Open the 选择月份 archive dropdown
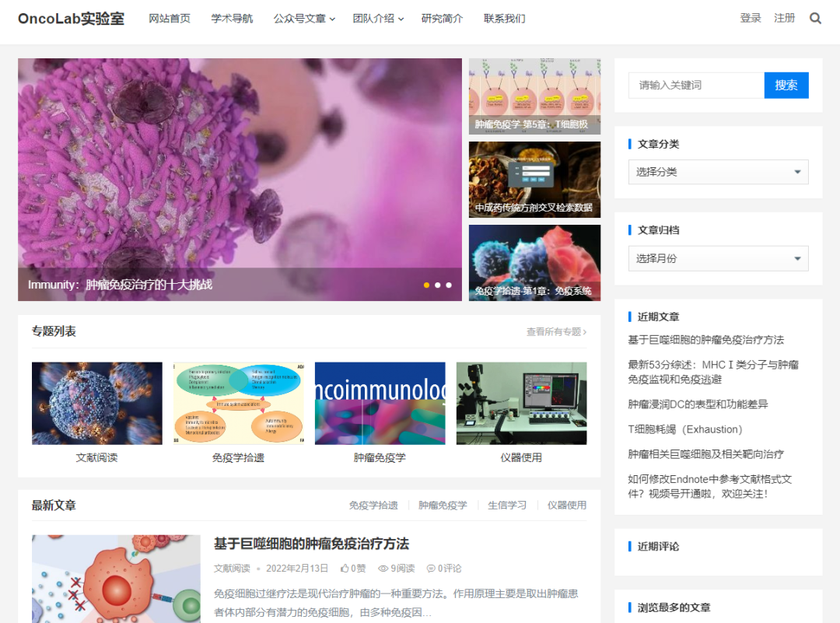This screenshot has height=623, width=840. coord(718,258)
